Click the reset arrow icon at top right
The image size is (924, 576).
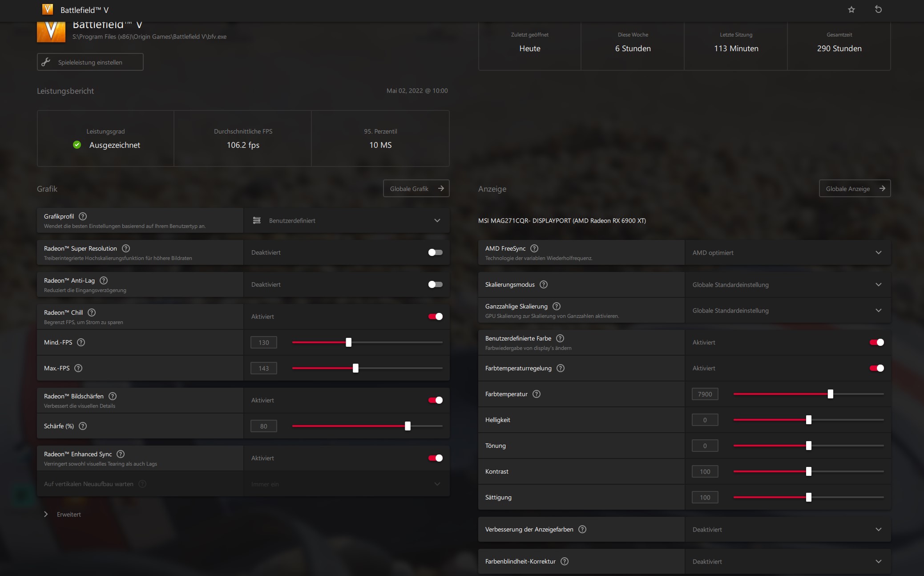pos(878,10)
